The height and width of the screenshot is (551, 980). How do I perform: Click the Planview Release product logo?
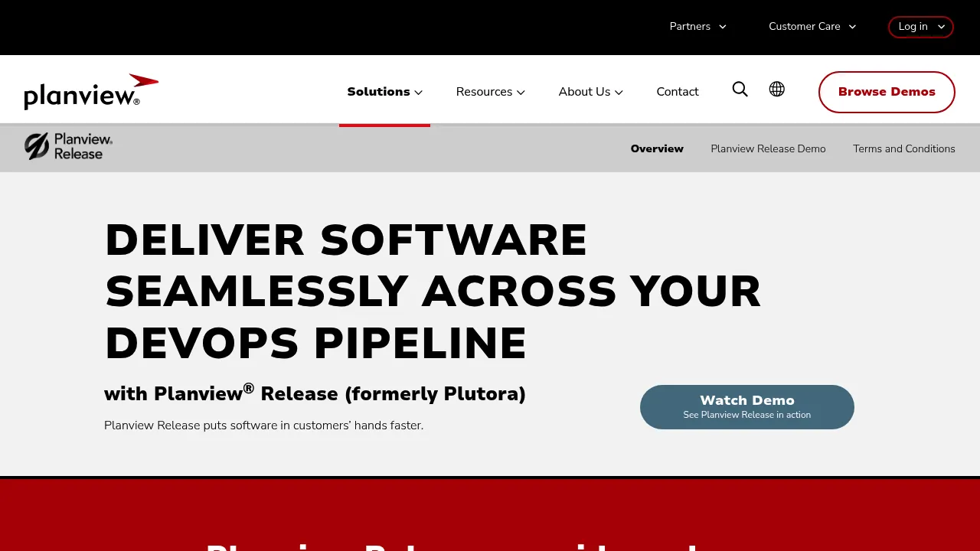68,146
